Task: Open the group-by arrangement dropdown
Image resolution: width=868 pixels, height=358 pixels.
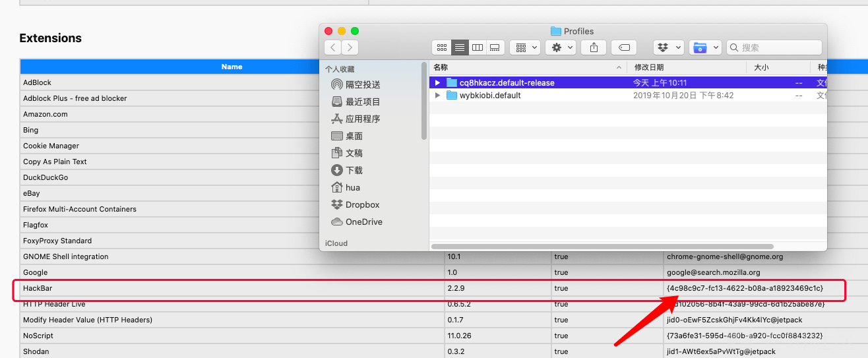Action: pyautogui.click(x=526, y=47)
